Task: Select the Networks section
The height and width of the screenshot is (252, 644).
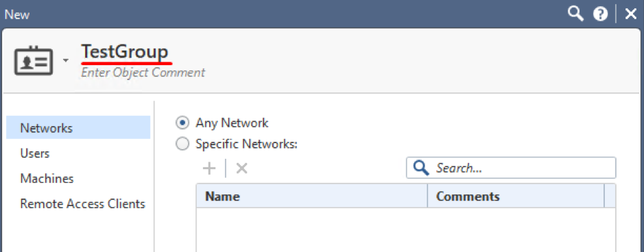Action: click(78, 128)
